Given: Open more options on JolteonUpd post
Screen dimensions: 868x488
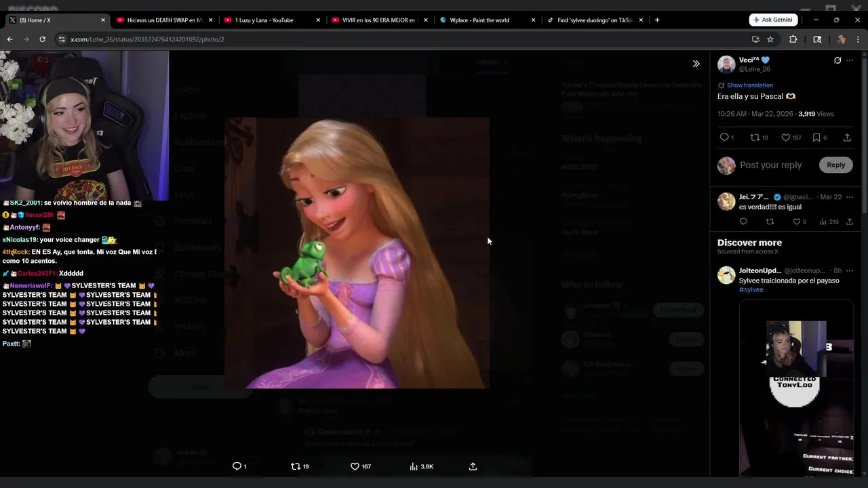Looking at the screenshot, I should [850, 270].
